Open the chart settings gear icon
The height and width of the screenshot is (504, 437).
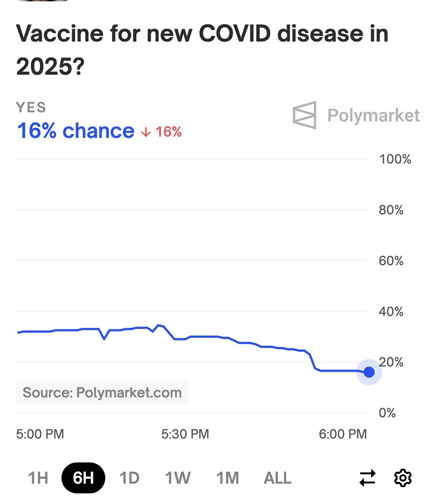(x=402, y=477)
